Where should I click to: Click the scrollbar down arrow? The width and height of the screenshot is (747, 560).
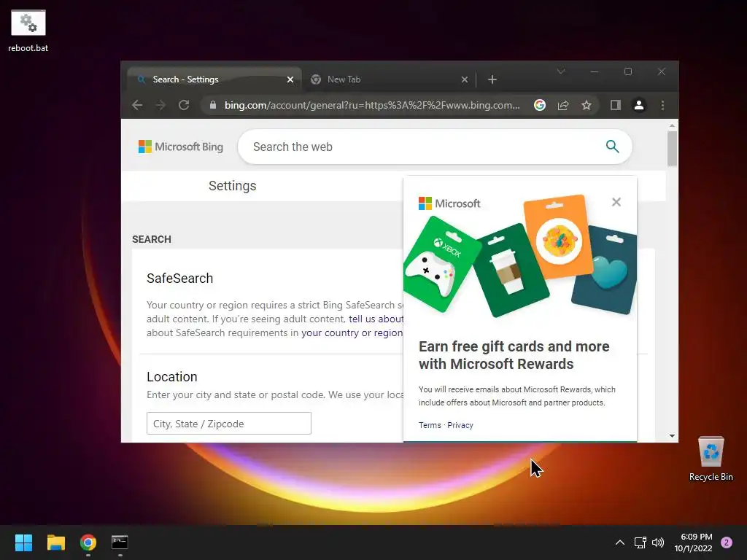pos(672,436)
